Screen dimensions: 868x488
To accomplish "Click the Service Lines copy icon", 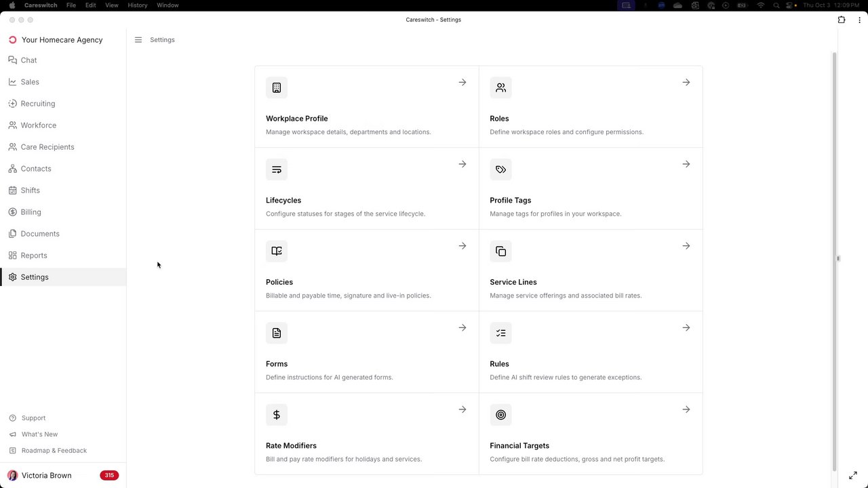I will (500, 251).
